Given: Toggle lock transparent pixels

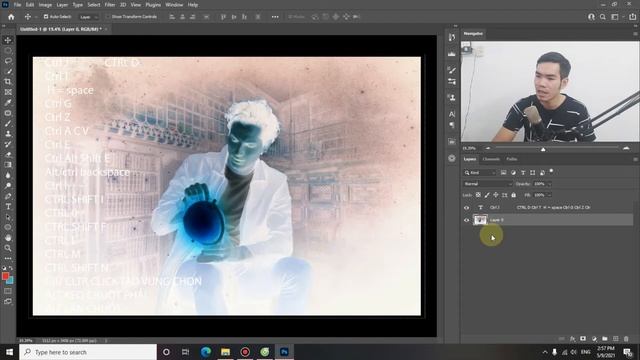Looking at the screenshot, I should pyautogui.click(x=478, y=195).
